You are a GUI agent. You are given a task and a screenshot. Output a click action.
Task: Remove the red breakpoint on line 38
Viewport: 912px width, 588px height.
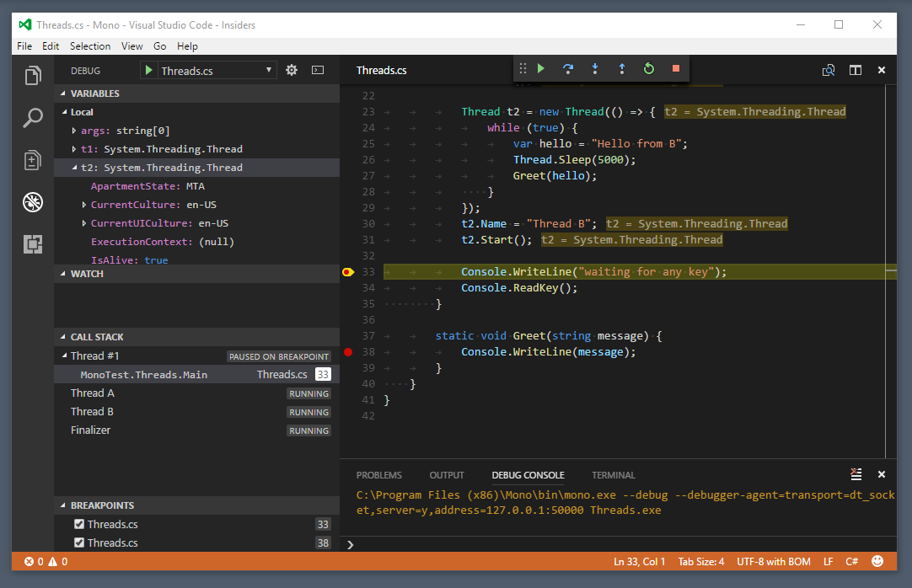348,352
